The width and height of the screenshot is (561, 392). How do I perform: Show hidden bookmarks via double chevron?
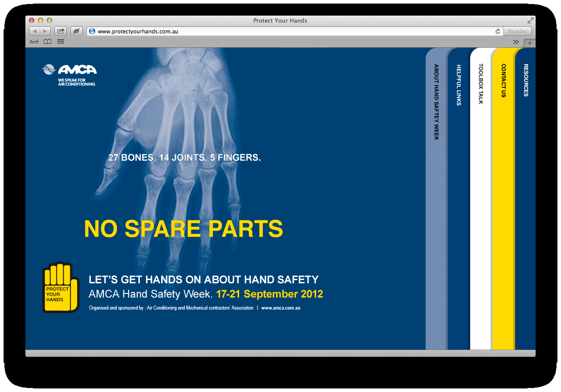pos(516,42)
